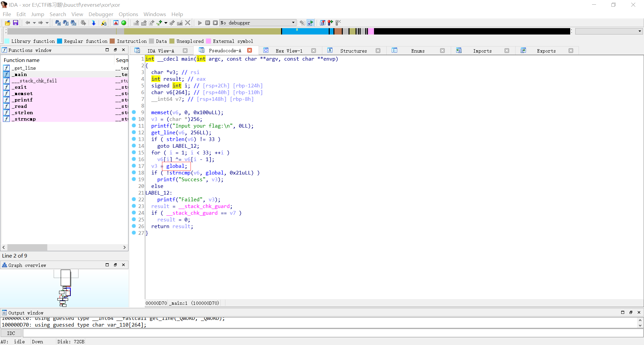Click the red warning triangle toolbar icon
Image resolution: width=644 pixels, height=345 pixels.
click(116, 23)
